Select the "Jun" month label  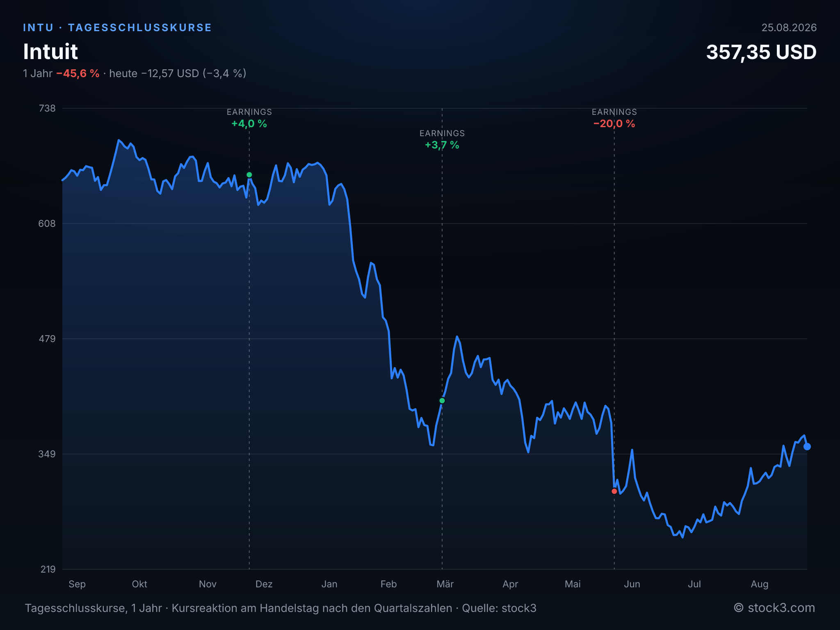pos(632,584)
